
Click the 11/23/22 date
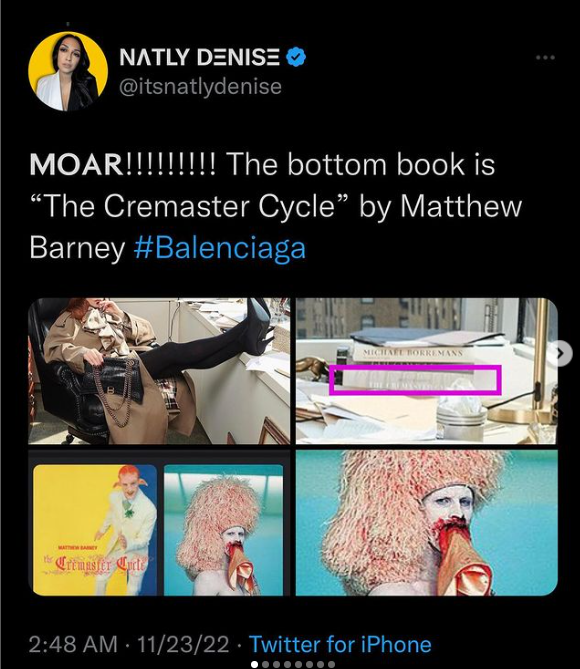pos(183,644)
